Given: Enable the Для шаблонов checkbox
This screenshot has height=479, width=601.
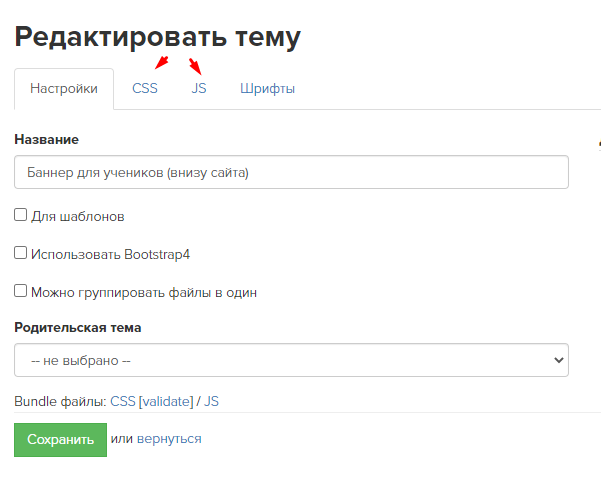Looking at the screenshot, I should (x=21, y=215).
